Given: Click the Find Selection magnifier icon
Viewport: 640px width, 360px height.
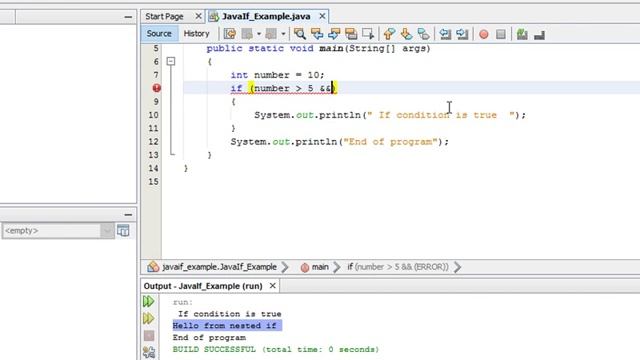Looking at the screenshot, I should pyautogui.click(x=300, y=34).
